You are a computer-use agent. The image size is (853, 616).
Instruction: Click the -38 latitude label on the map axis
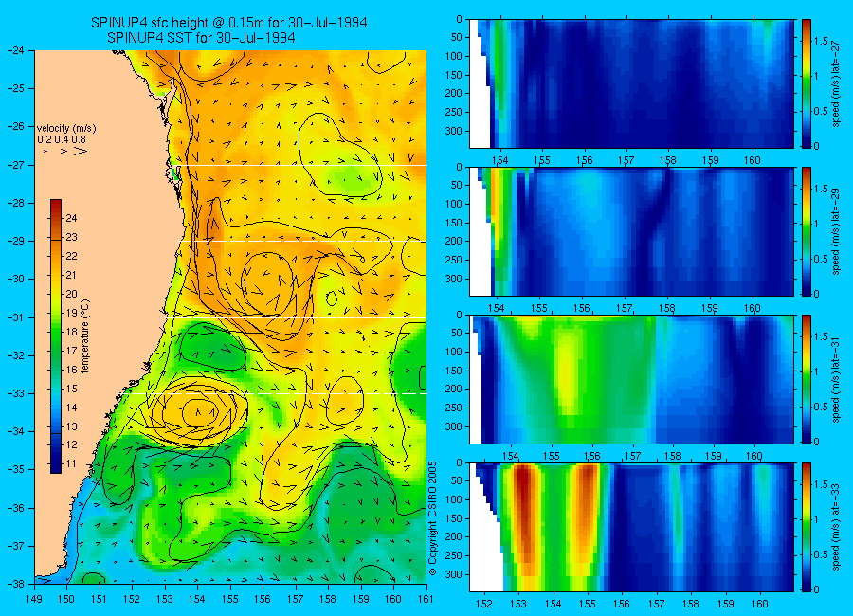tap(16, 584)
